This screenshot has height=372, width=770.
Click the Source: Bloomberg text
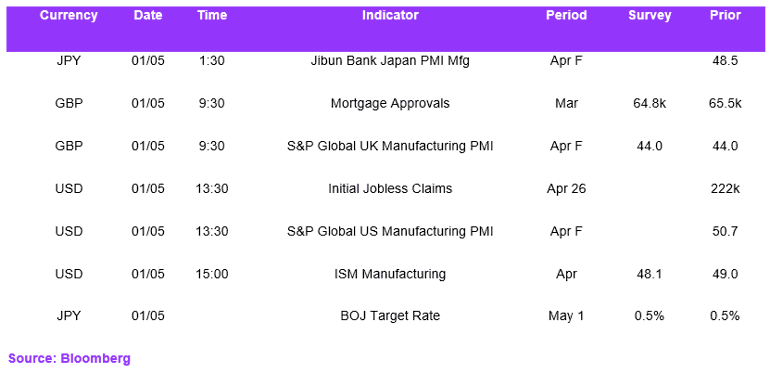click(69, 359)
